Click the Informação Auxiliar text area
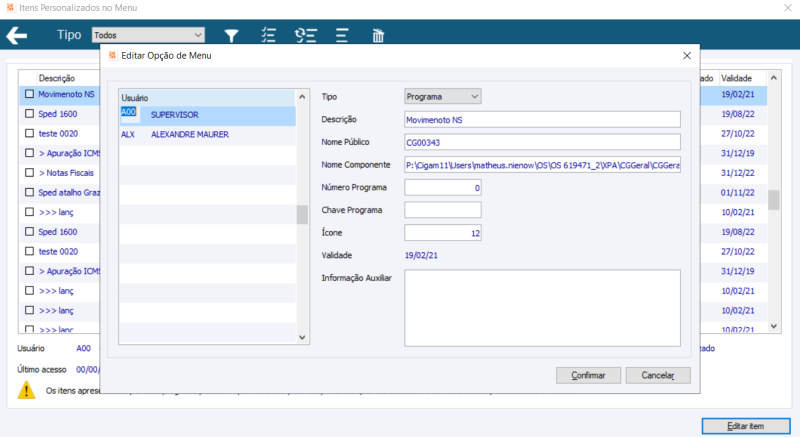The width and height of the screenshot is (800, 437). [542, 308]
